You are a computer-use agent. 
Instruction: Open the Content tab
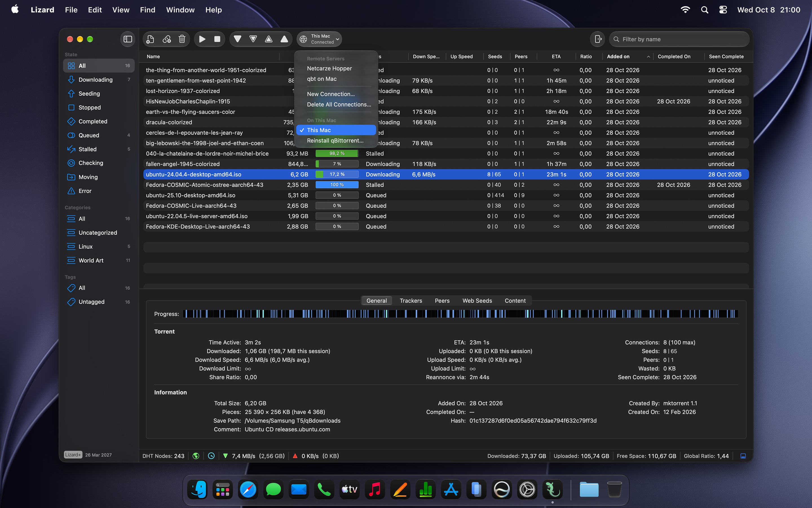515,301
